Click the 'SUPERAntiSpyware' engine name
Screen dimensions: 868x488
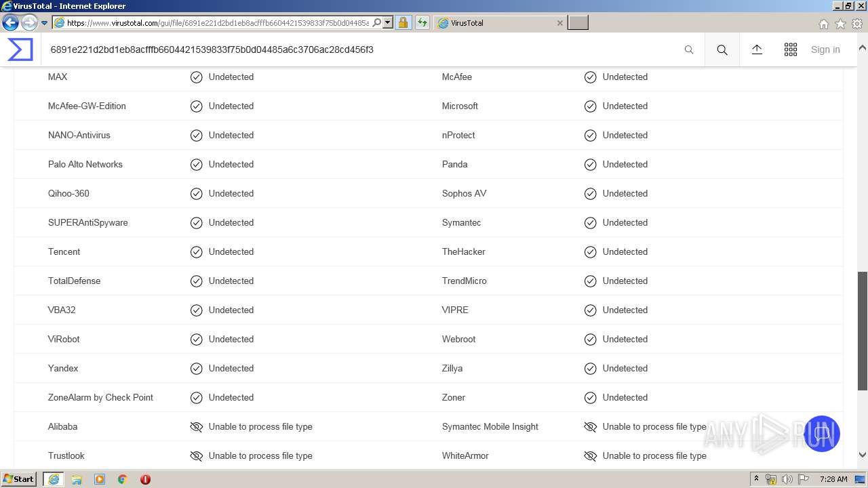click(x=87, y=222)
